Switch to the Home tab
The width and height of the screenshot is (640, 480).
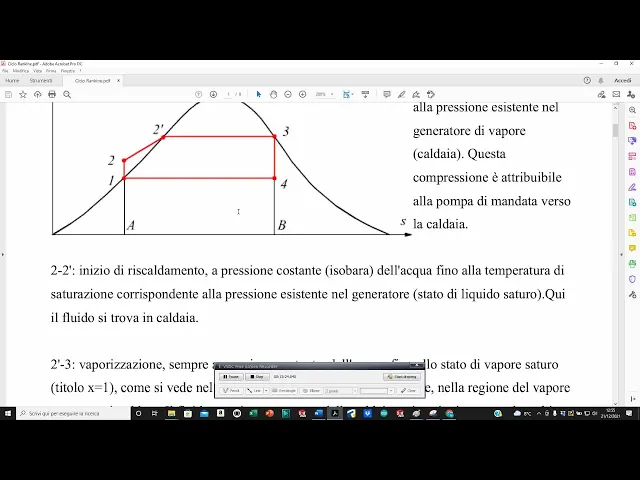[x=12, y=80]
